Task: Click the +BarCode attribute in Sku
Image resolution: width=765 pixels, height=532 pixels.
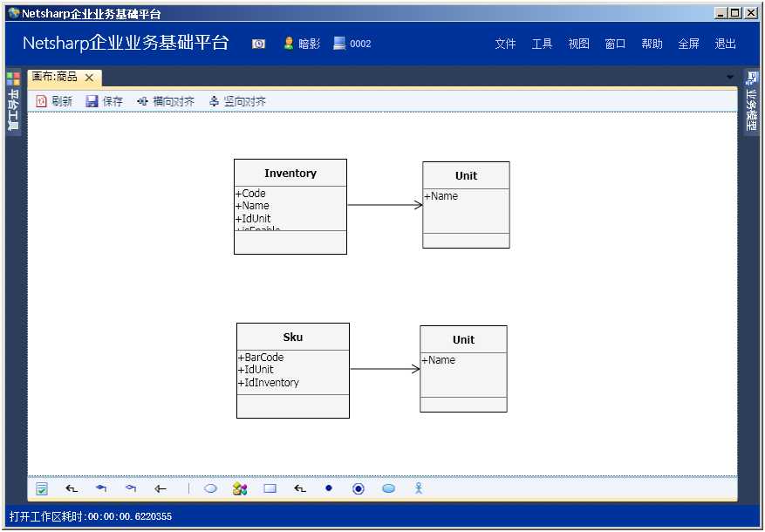Action: 261,357
